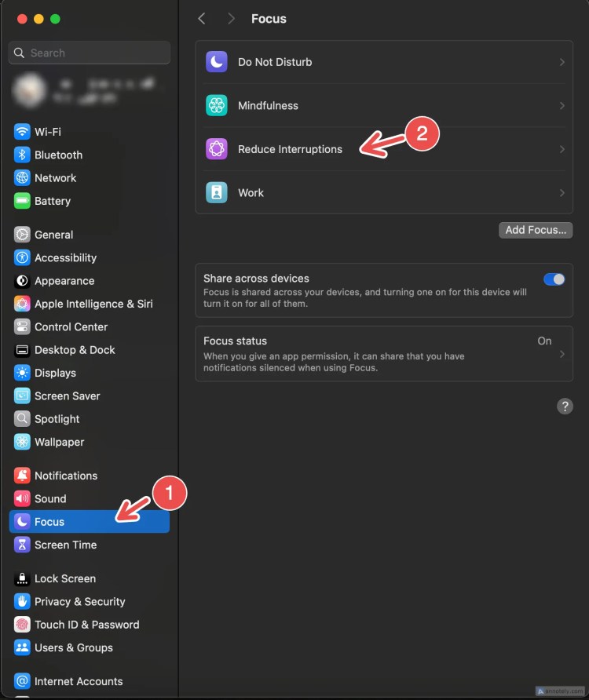This screenshot has width=589, height=700.
Task: Click the Network globe icon
Action: [x=22, y=177]
